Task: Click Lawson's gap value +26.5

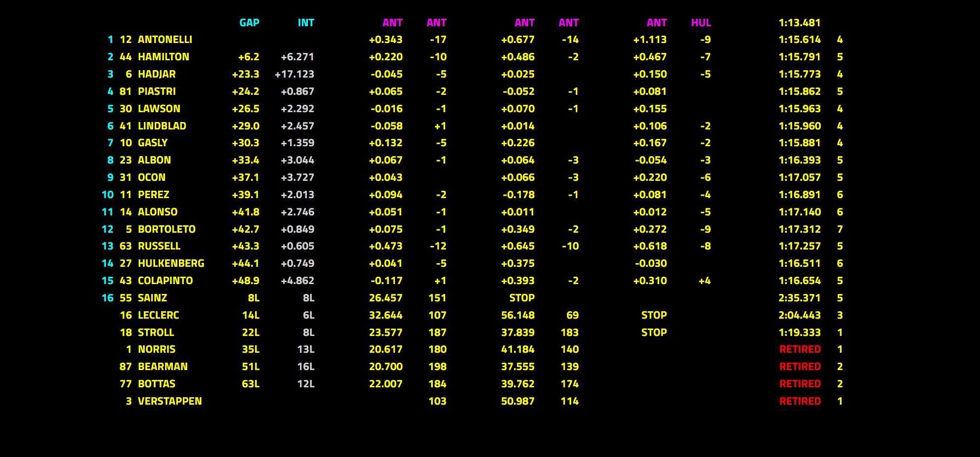Action: coord(246,109)
